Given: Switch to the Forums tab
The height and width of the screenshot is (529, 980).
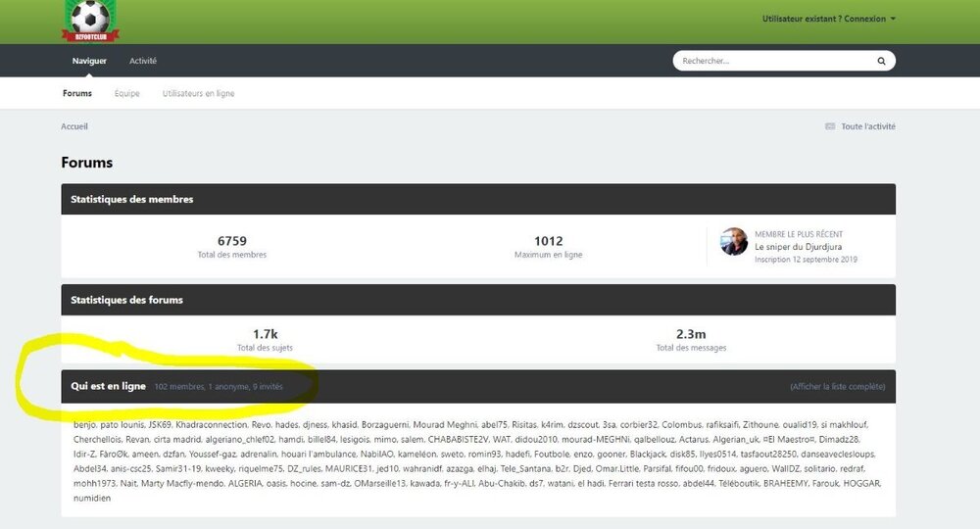Looking at the screenshot, I should tap(77, 94).
